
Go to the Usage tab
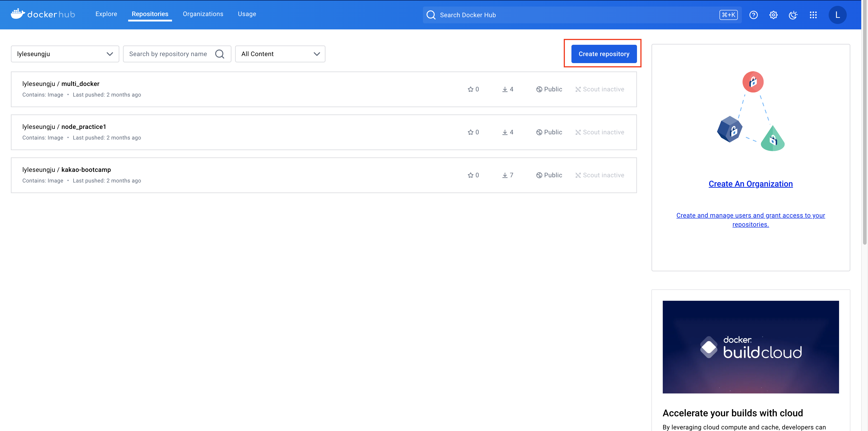[x=247, y=14]
